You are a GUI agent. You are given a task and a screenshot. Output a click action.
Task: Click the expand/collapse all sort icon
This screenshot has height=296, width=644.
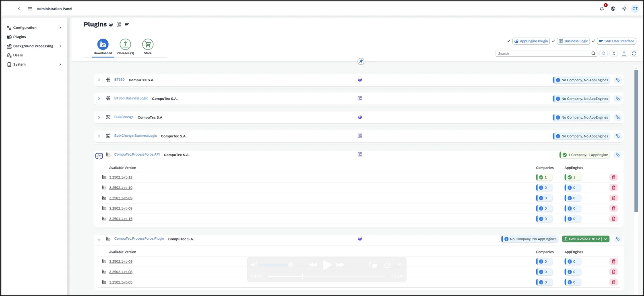(603, 53)
